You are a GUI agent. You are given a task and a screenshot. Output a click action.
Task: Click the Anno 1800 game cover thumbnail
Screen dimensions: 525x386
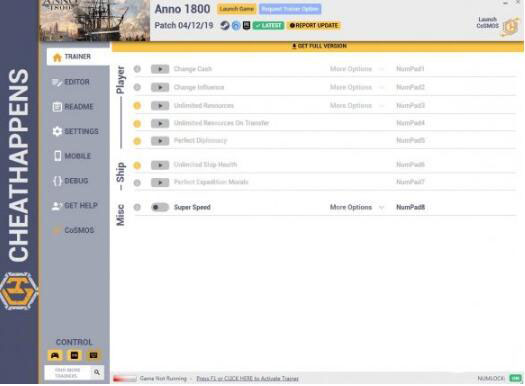pos(95,20)
